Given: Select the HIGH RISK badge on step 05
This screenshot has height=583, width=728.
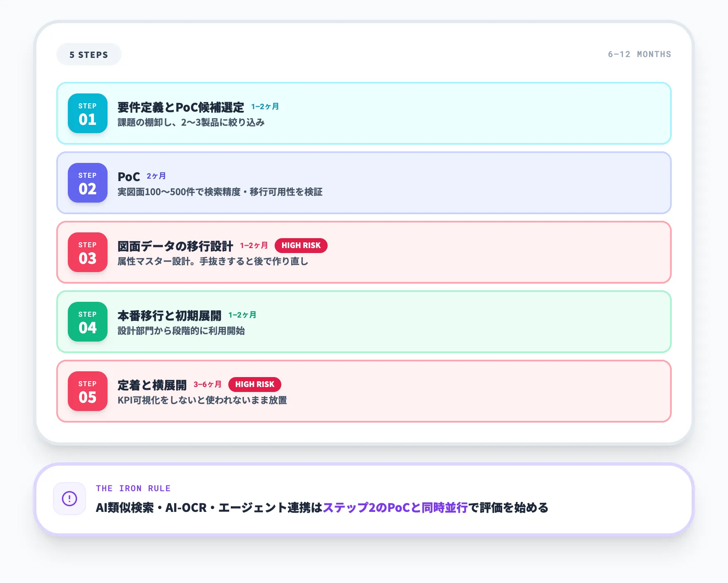Looking at the screenshot, I should tap(254, 385).
